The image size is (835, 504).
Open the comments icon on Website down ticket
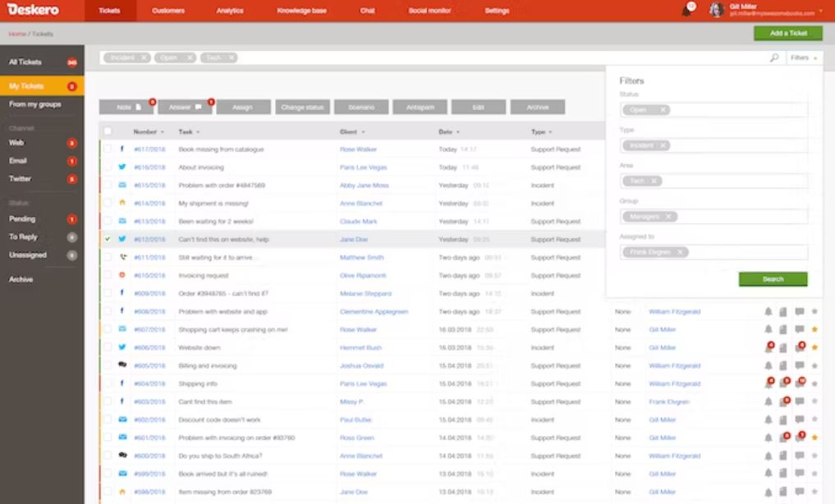[800, 347]
